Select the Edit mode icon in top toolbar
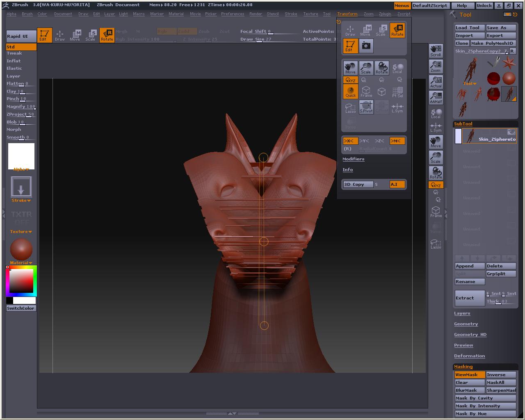This screenshot has height=420, width=525. point(44,35)
